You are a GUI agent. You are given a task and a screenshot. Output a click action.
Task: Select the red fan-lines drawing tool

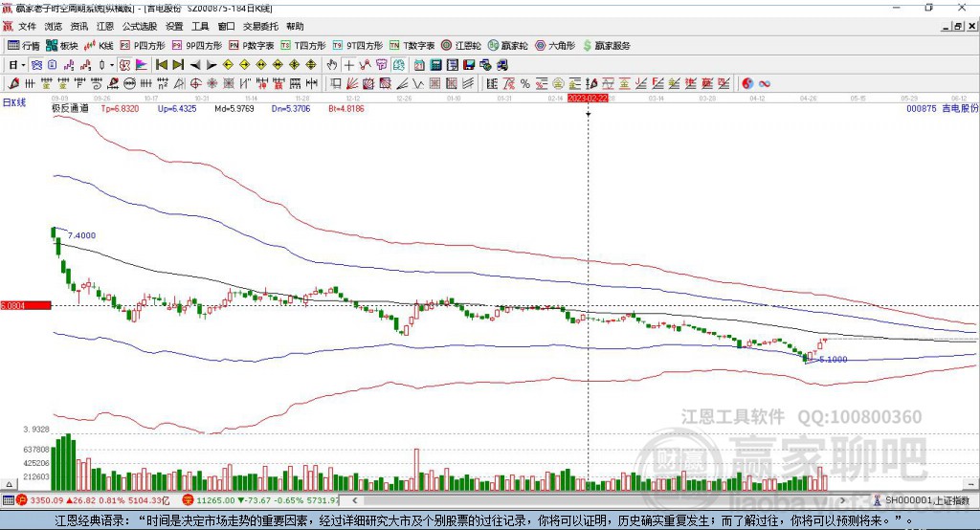(x=352, y=84)
